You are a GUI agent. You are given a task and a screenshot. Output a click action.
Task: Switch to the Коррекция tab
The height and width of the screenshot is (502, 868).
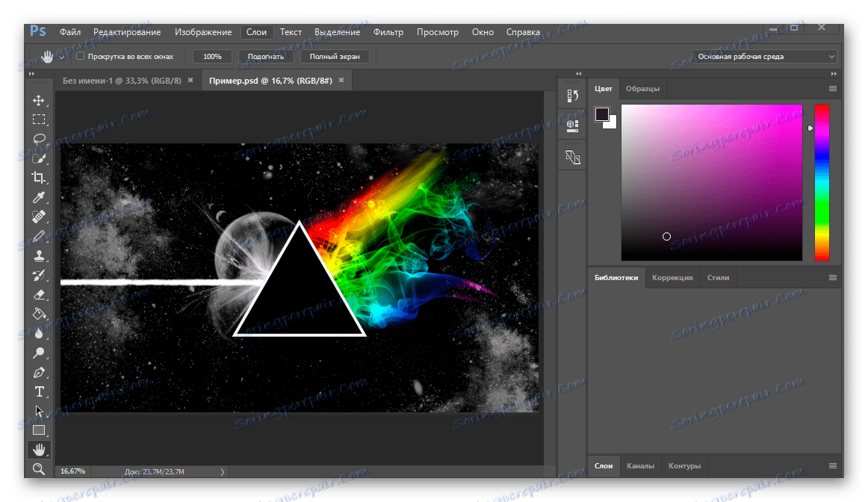[x=672, y=277]
